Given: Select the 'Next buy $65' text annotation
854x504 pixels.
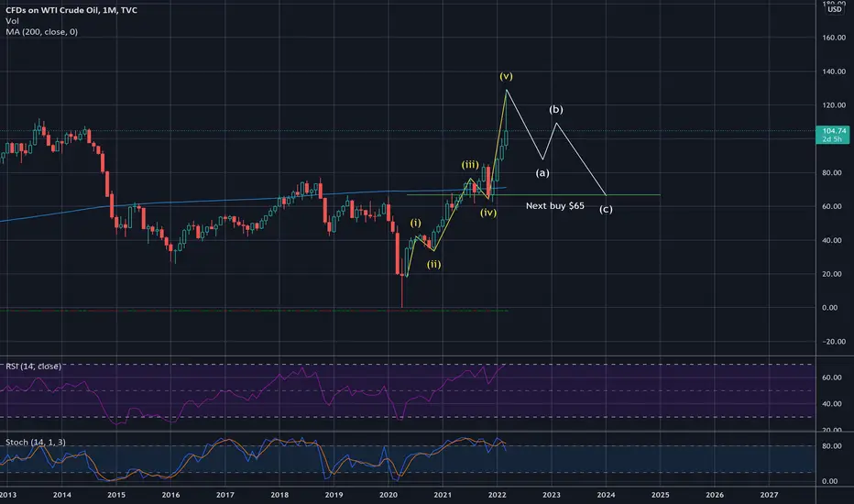Looking at the screenshot, I should [x=555, y=206].
